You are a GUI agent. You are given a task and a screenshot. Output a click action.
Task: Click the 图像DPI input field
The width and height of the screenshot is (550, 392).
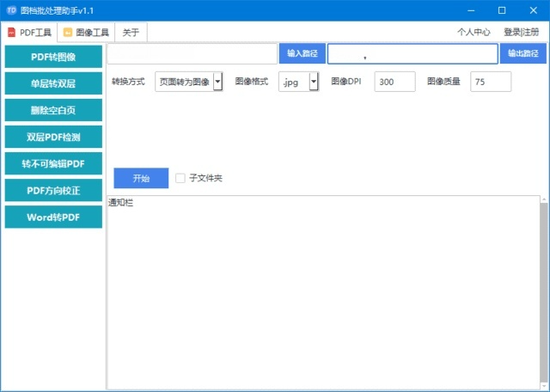point(394,82)
